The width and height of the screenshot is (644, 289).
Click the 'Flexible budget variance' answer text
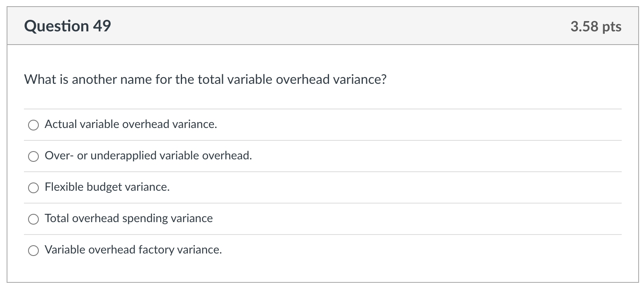pyautogui.click(x=107, y=187)
